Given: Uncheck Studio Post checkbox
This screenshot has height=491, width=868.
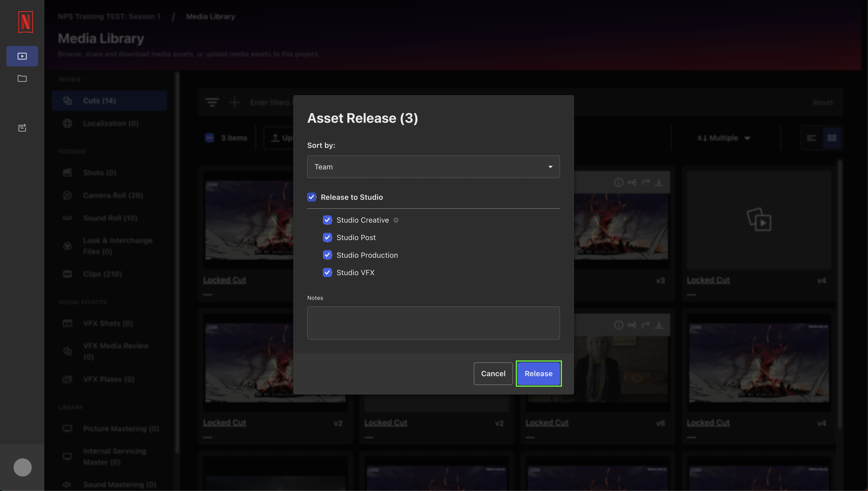Looking at the screenshot, I should (x=327, y=238).
